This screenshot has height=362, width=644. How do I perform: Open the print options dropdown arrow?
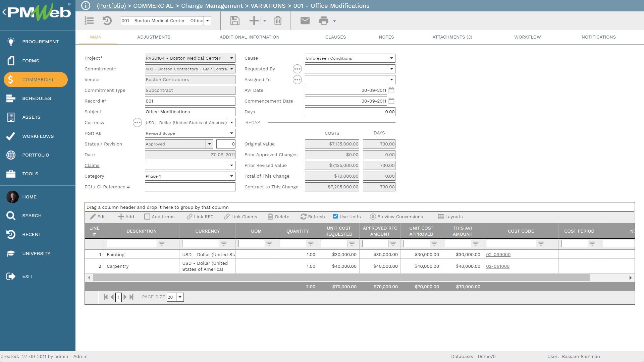click(x=334, y=21)
